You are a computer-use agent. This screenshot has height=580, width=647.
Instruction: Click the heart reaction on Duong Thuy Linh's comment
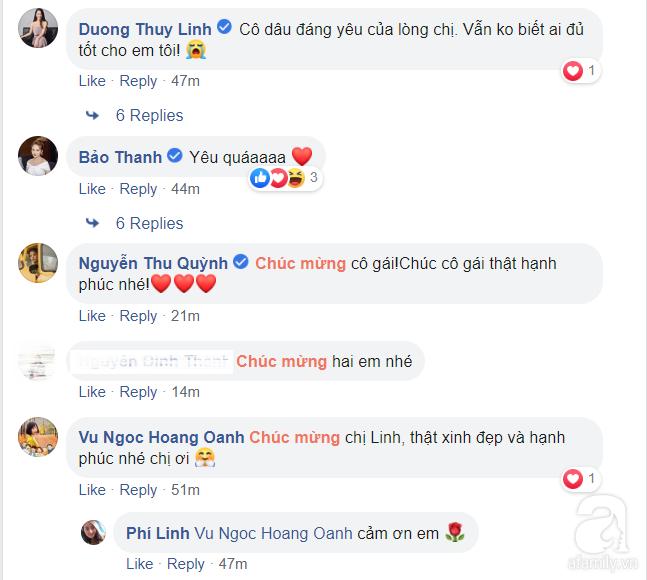click(x=573, y=71)
